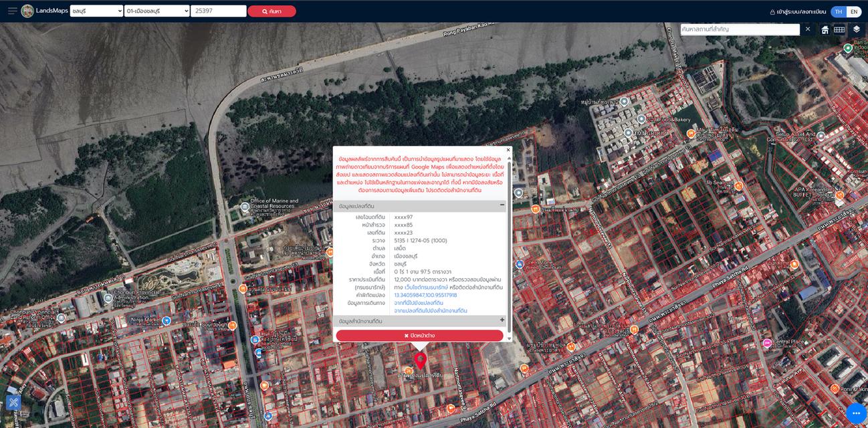Click the ปิดหน้าต่าง button in the popup
The image size is (868, 428).
pos(420,335)
